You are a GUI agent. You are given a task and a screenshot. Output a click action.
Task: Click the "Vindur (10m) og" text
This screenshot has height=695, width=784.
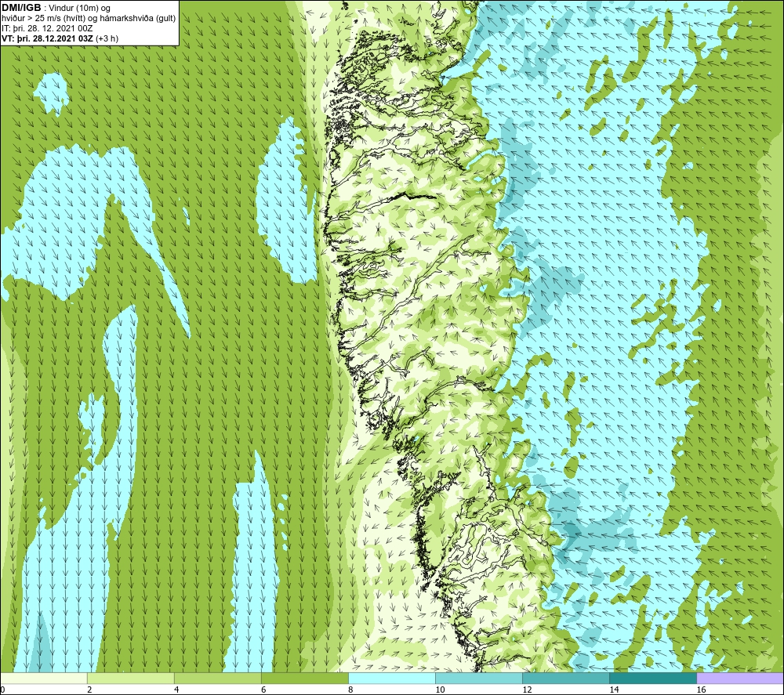(x=79, y=8)
